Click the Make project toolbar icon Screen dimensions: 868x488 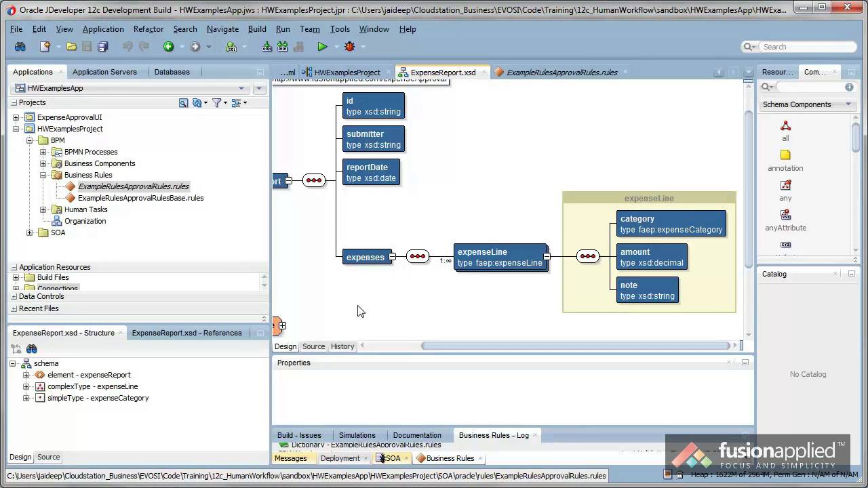point(267,47)
